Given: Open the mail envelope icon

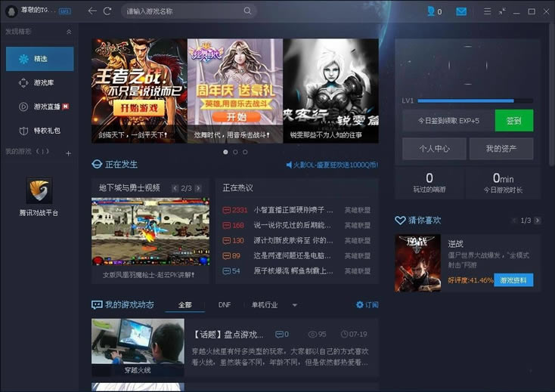Looking at the screenshot, I should click(460, 11).
